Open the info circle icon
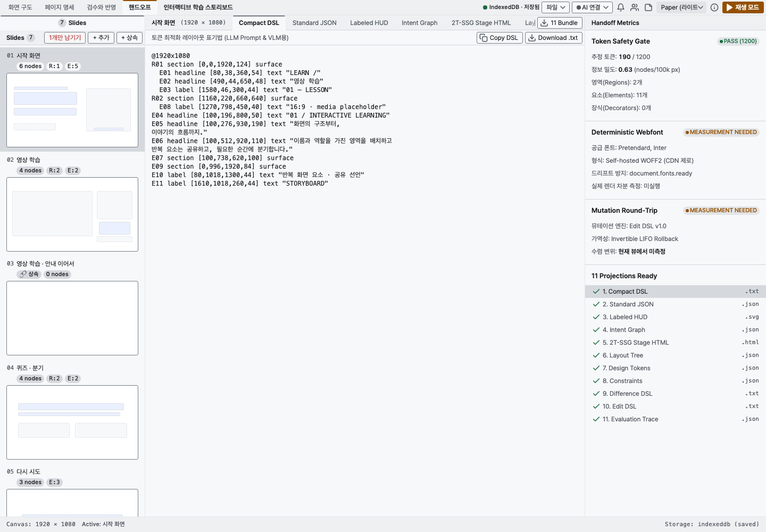This screenshot has height=532, width=766. pyautogui.click(x=714, y=7)
